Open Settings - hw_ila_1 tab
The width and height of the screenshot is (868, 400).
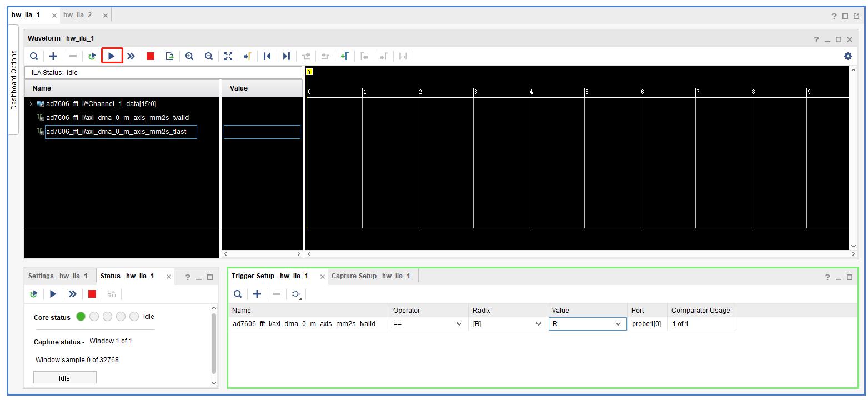58,276
